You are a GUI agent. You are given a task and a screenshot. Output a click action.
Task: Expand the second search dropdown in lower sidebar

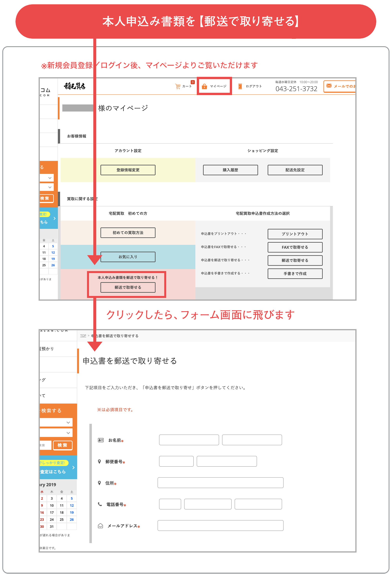[x=68, y=433]
